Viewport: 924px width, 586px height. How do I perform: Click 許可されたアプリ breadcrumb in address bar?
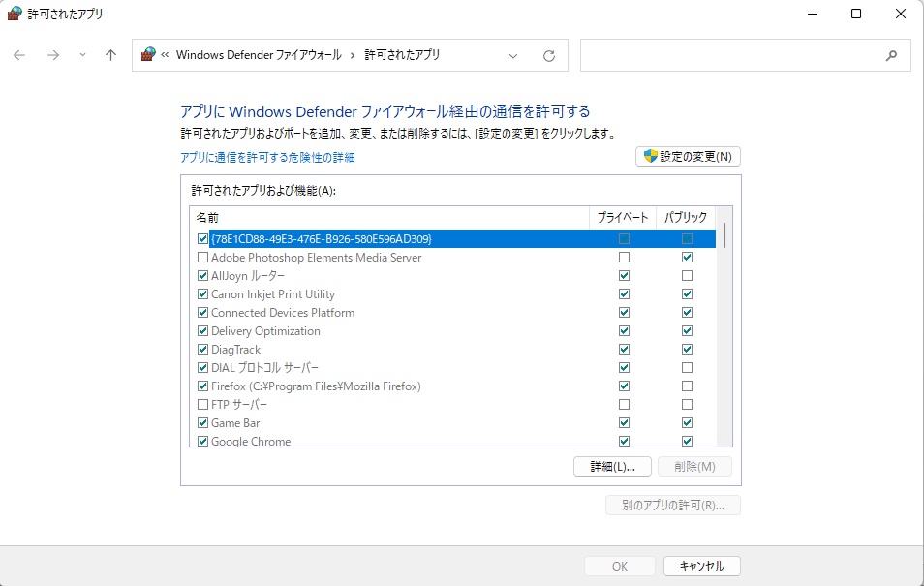(x=402, y=55)
